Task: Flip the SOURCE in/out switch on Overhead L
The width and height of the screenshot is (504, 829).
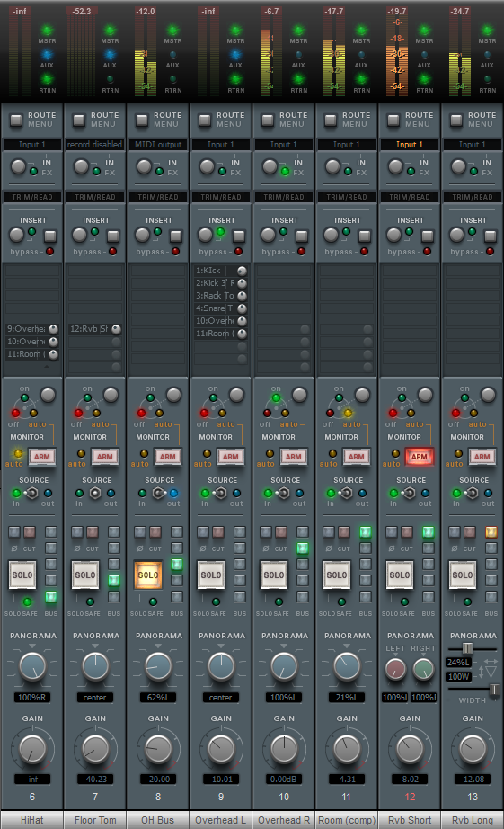Action: (221, 494)
